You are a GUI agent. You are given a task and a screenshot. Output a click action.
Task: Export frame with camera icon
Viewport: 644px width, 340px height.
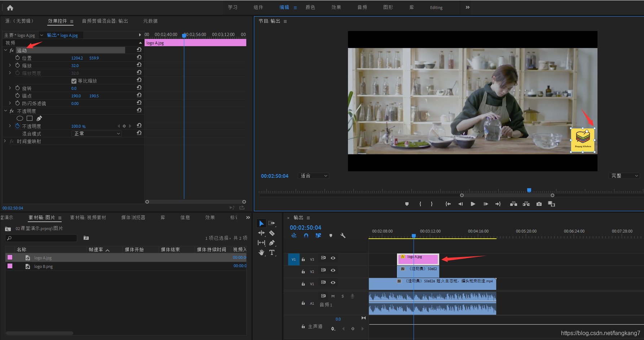(539, 204)
